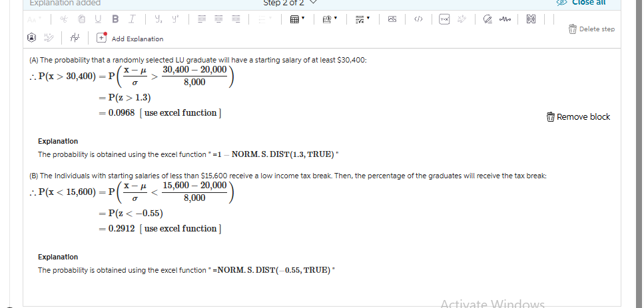Click Add Explanation button

tap(130, 38)
